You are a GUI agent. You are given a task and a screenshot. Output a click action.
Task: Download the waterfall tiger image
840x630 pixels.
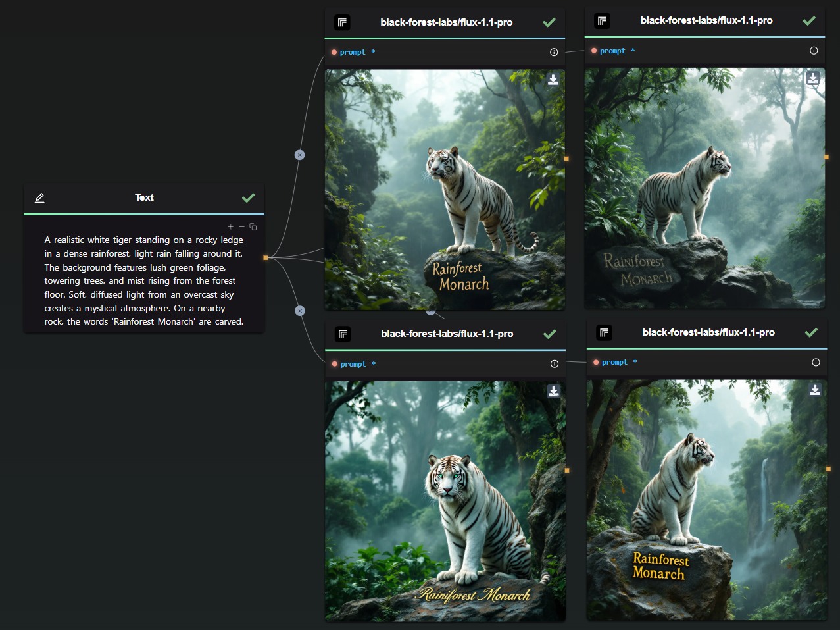tap(815, 390)
